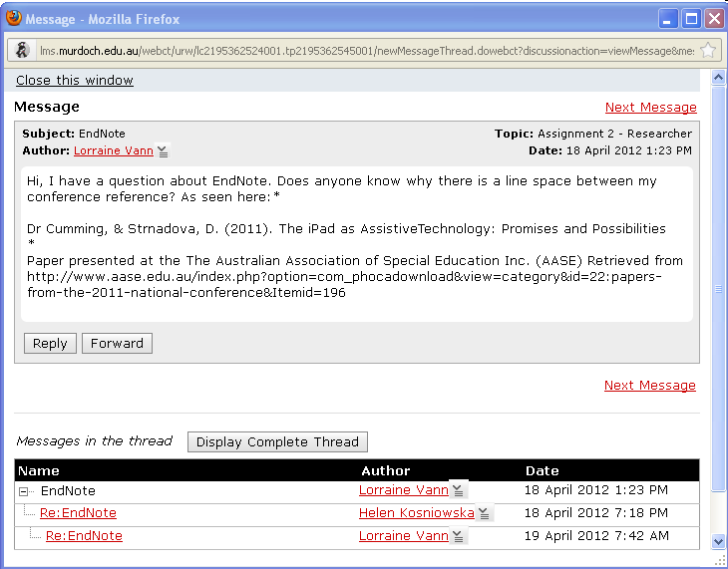The image size is (728, 569).
Task: Open the action menu beside the message header author Lorraine Vann
Action: (x=163, y=150)
